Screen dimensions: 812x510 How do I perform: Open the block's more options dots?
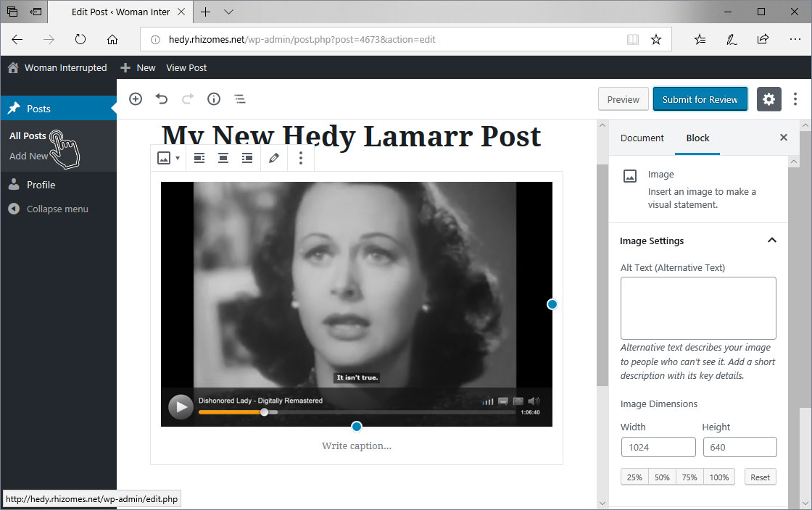300,158
